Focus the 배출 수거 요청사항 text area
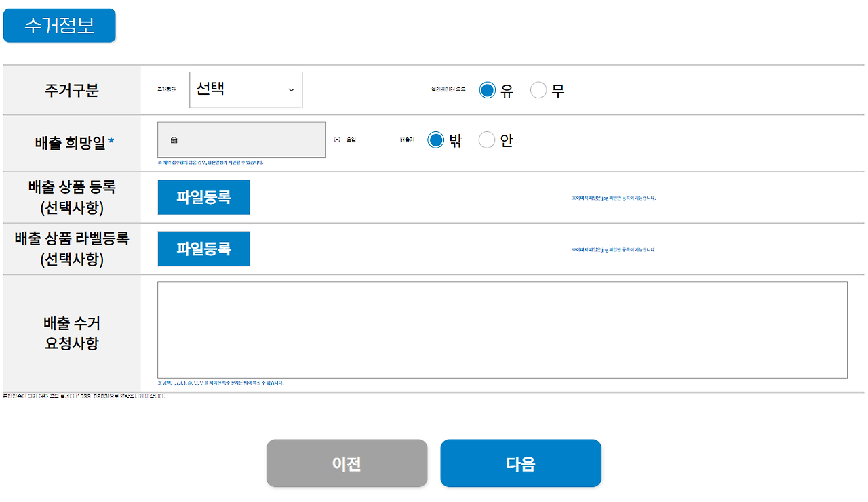868x502 pixels. point(502,330)
